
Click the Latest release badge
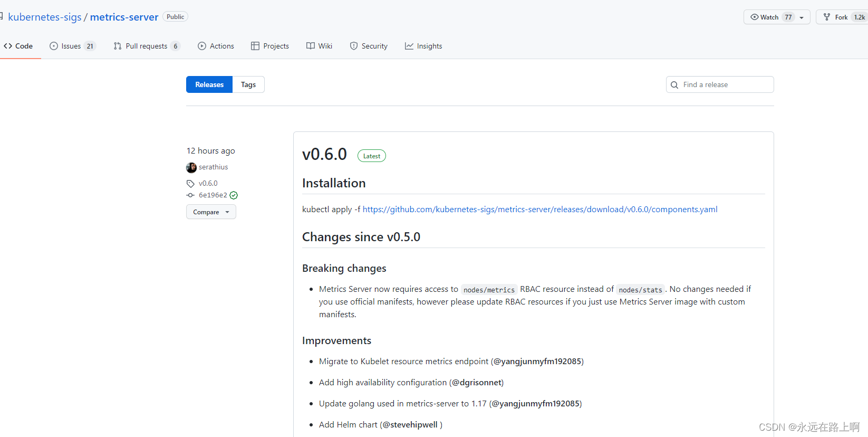click(372, 156)
